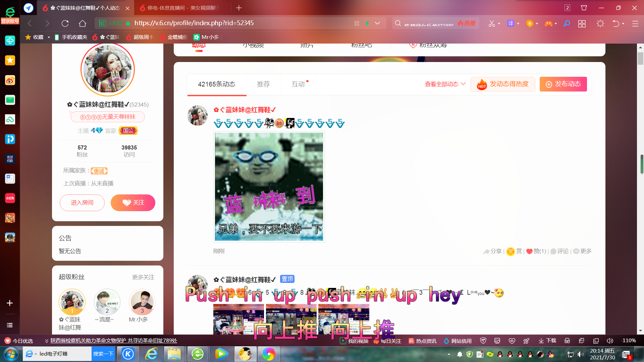Open File Explorer folder in taskbar
Image resolution: width=644 pixels, height=362 pixels.
[x=174, y=354]
